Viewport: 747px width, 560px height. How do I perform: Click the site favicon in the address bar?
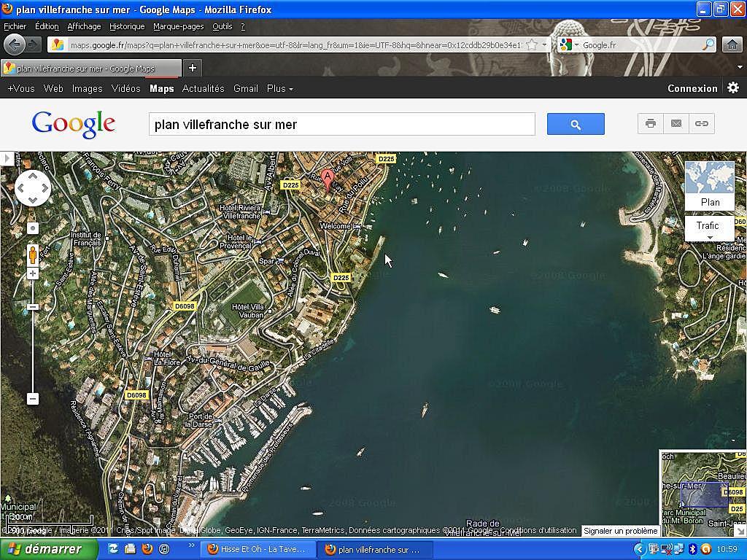58,45
